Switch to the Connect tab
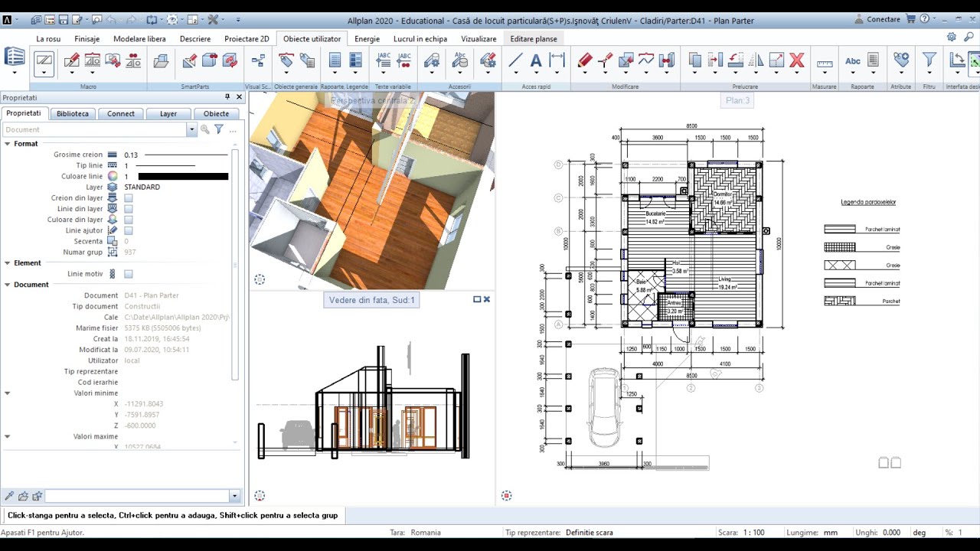Viewport: 980px width, 551px height. [x=121, y=113]
